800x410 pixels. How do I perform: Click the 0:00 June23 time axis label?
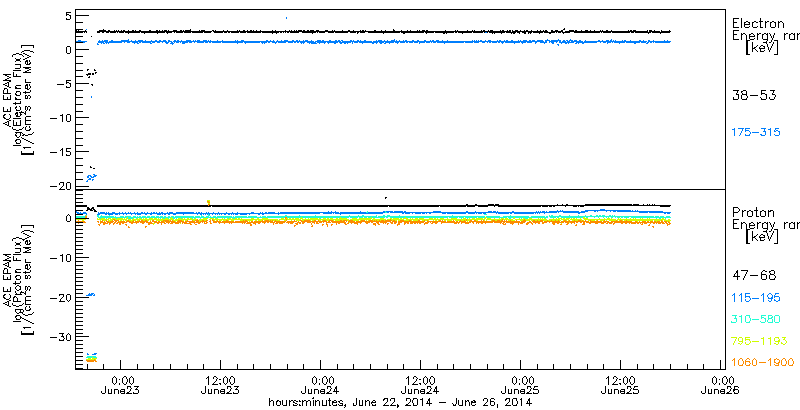pos(121,386)
